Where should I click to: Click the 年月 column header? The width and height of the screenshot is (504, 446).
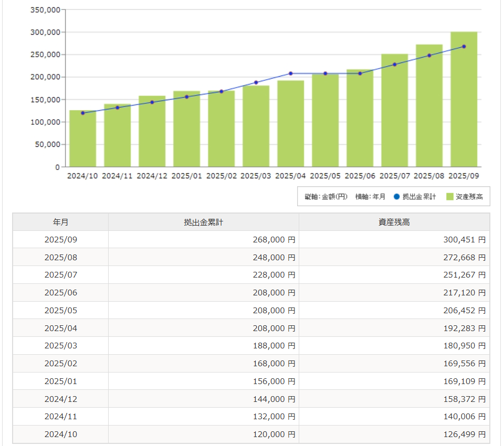pos(60,222)
